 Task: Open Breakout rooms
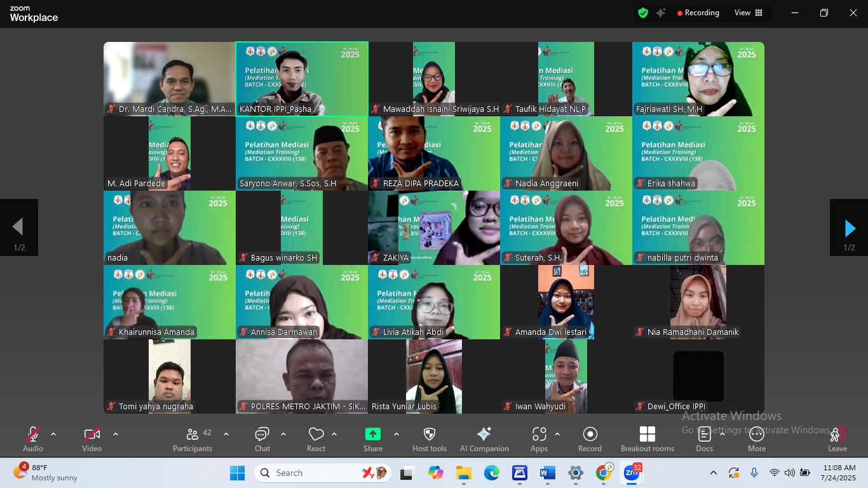click(647, 438)
